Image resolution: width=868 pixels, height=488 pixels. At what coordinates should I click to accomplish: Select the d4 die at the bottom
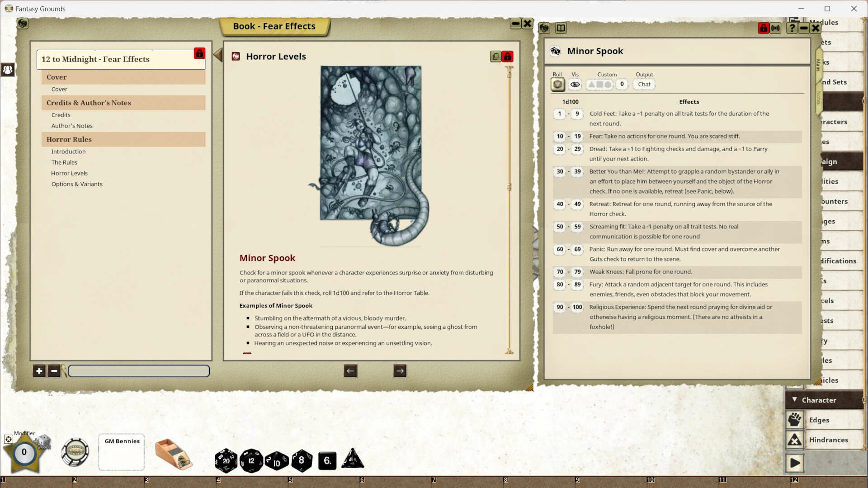pos(353,460)
